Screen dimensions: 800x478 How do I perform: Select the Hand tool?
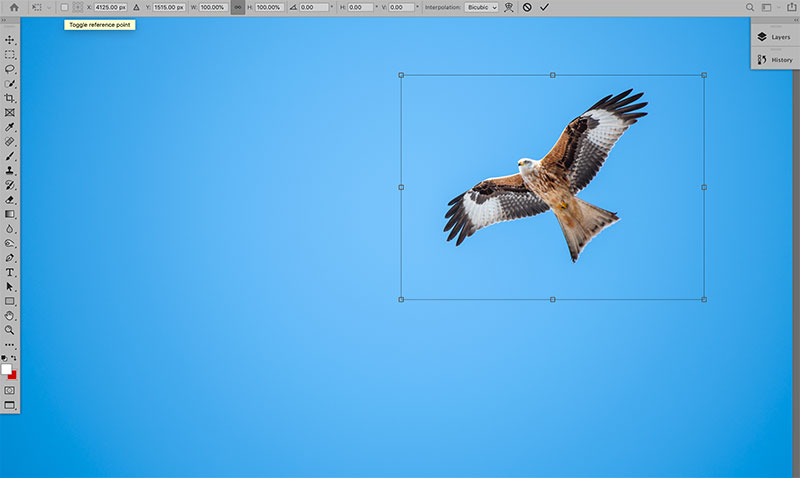point(10,316)
